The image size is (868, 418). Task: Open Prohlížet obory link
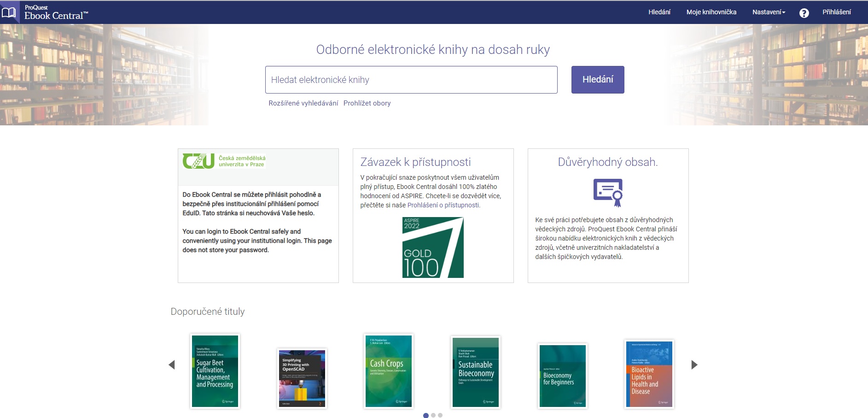point(367,103)
